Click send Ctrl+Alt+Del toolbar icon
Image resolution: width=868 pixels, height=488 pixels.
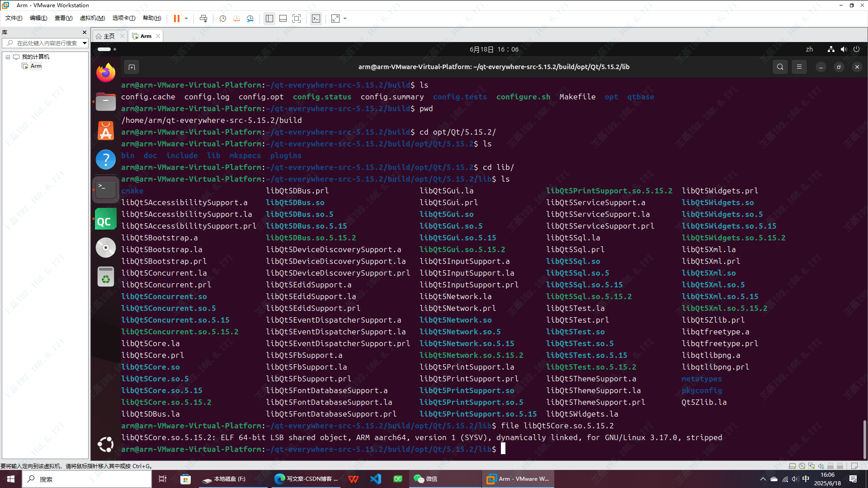(203, 19)
